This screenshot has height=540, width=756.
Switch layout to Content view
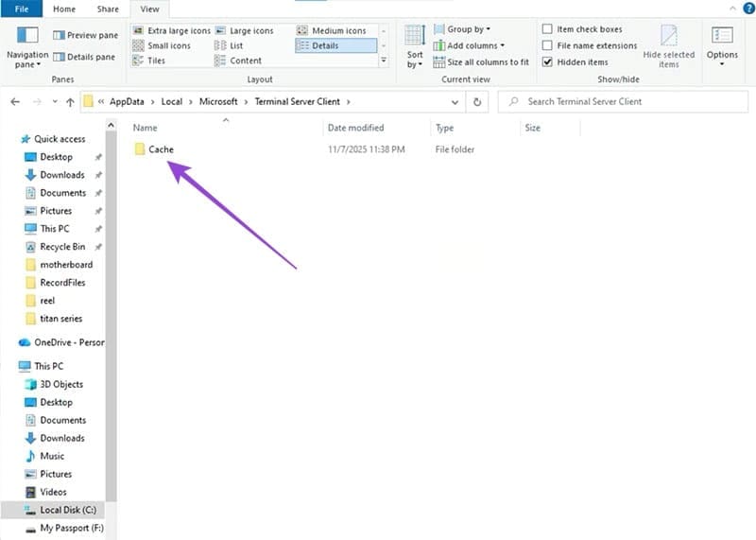point(238,61)
